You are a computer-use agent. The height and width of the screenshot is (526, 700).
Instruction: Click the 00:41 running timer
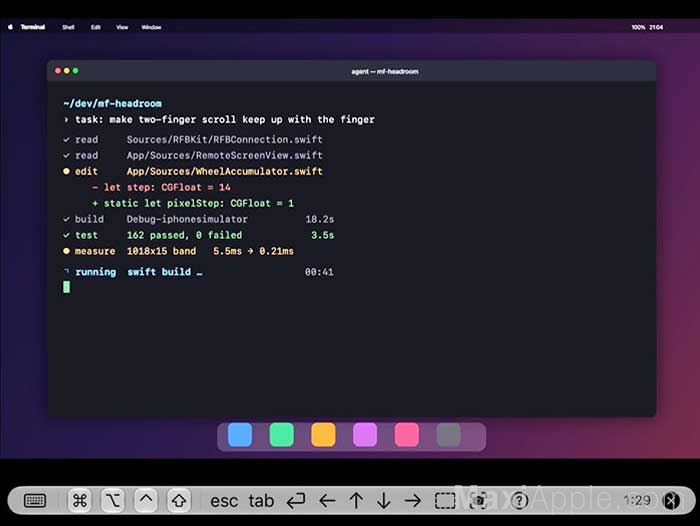(x=319, y=272)
